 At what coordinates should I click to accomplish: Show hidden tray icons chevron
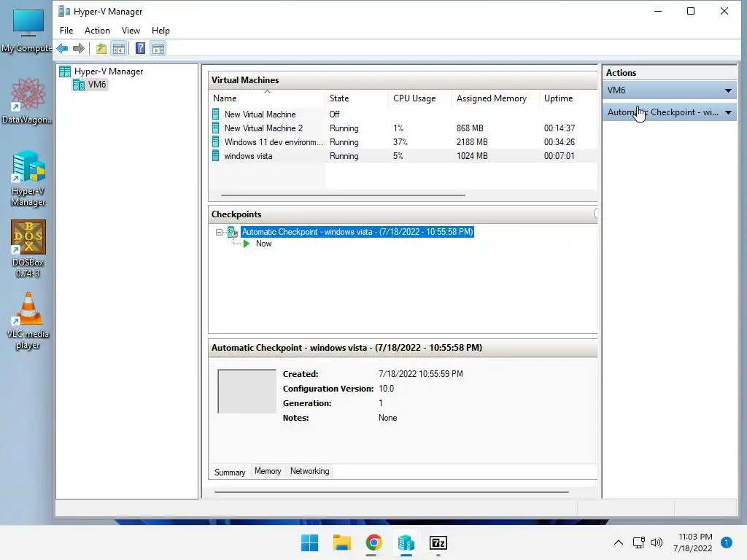[x=619, y=542]
